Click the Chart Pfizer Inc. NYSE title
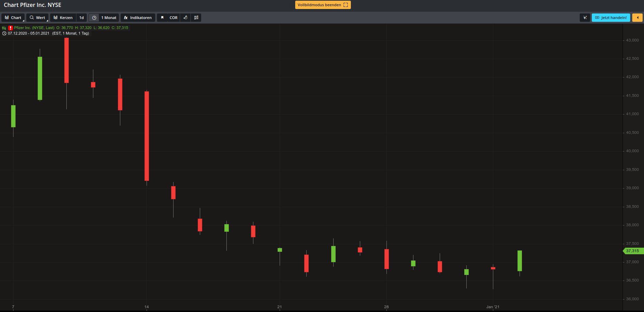 [x=32, y=5]
